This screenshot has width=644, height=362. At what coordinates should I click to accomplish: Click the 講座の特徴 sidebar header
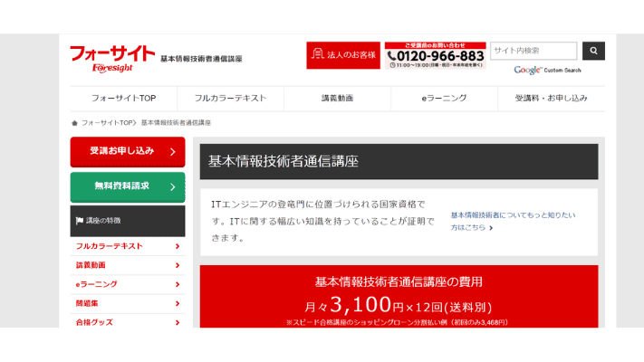(128, 221)
